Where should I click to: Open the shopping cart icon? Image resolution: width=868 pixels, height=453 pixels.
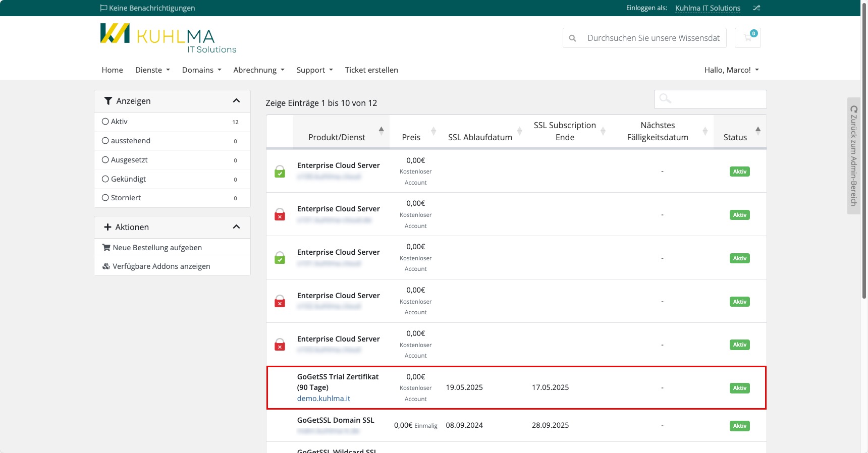[748, 38]
